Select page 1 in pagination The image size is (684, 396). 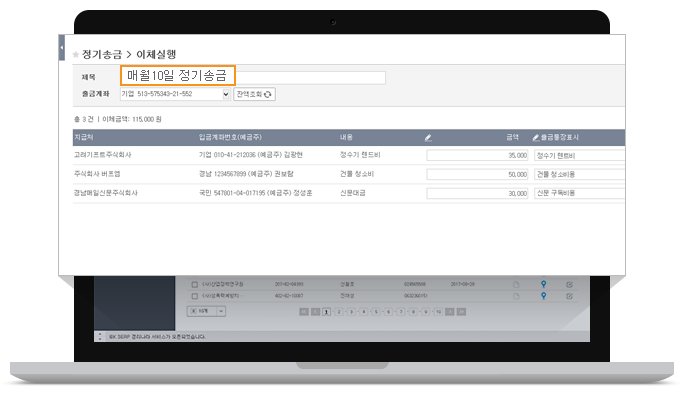tap(326, 312)
